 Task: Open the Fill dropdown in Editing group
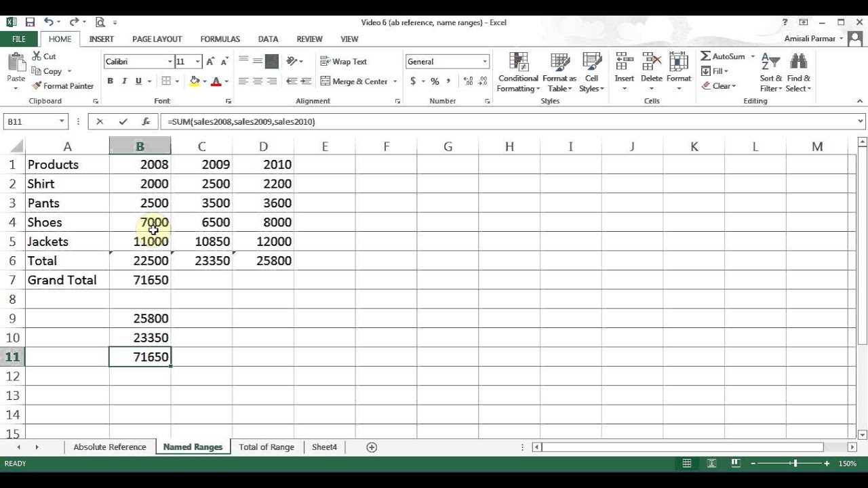click(x=715, y=71)
